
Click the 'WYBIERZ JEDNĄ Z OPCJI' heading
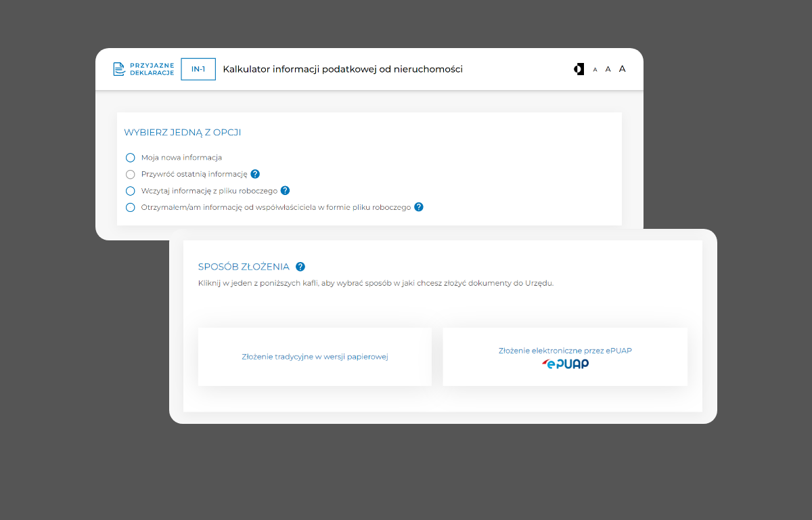(183, 132)
